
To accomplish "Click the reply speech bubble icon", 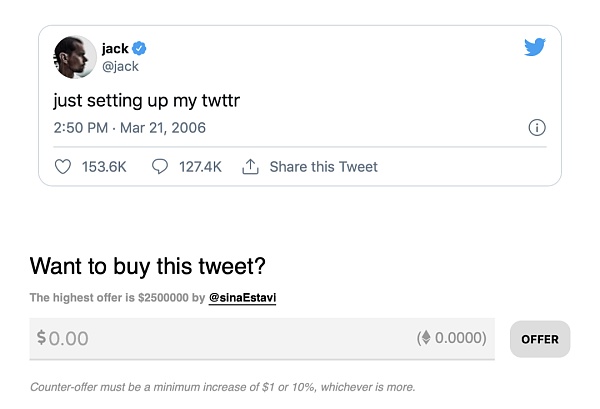I will (159, 167).
